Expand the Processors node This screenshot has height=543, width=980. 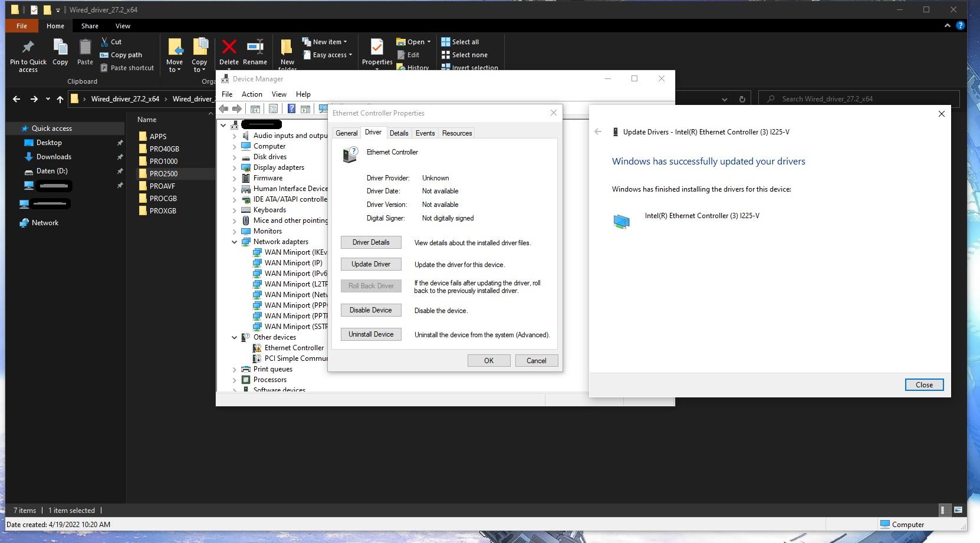click(x=234, y=380)
